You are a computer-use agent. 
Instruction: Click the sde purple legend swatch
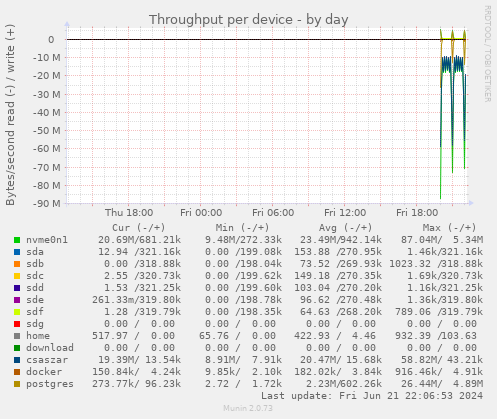tap(17, 300)
